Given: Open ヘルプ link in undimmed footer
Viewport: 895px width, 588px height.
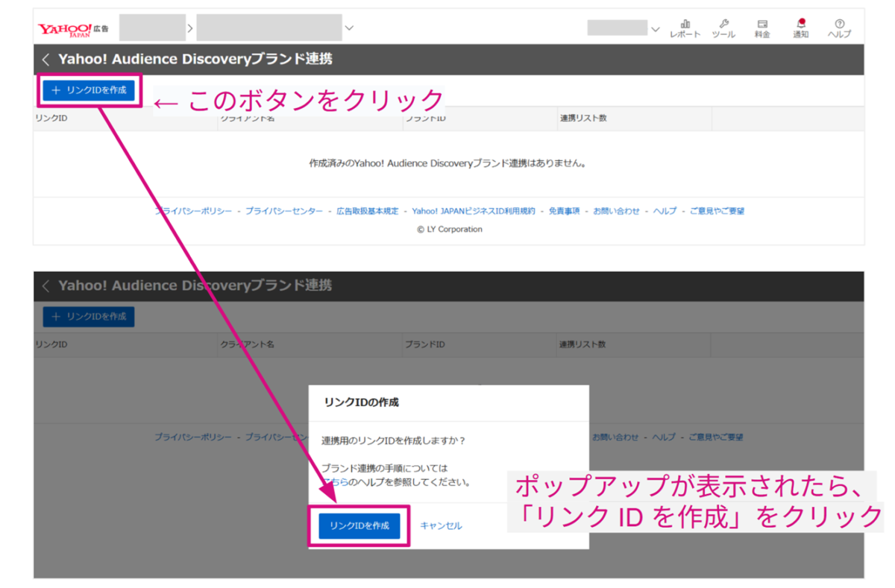Looking at the screenshot, I should (665, 211).
